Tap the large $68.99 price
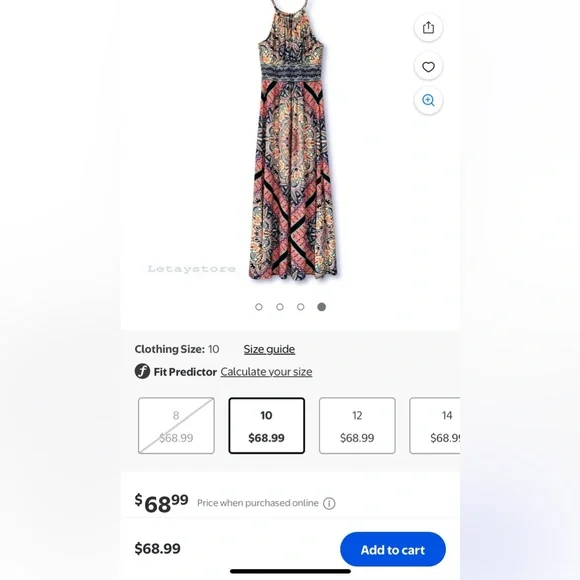This screenshot has width=580, height=580. click(161, 503)
